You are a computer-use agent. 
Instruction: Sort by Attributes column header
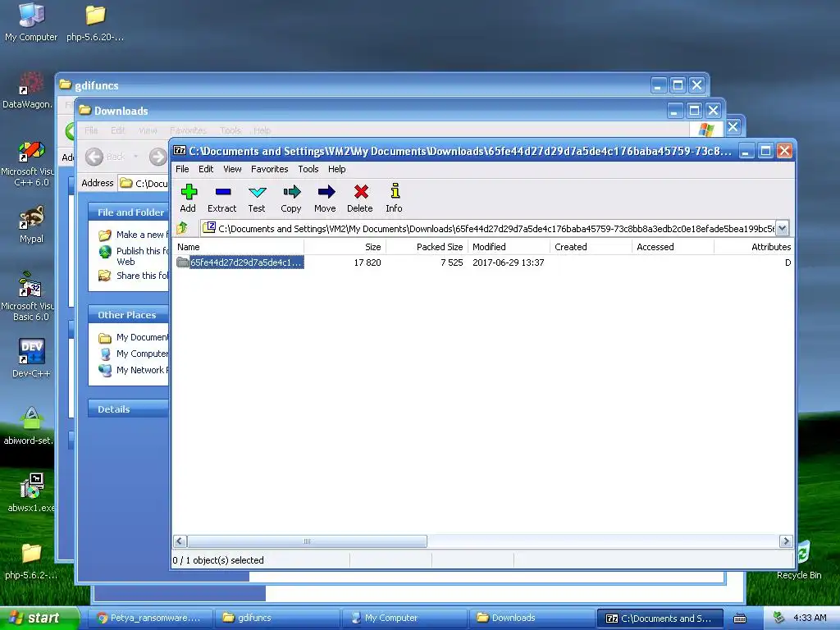pos(755,247)
